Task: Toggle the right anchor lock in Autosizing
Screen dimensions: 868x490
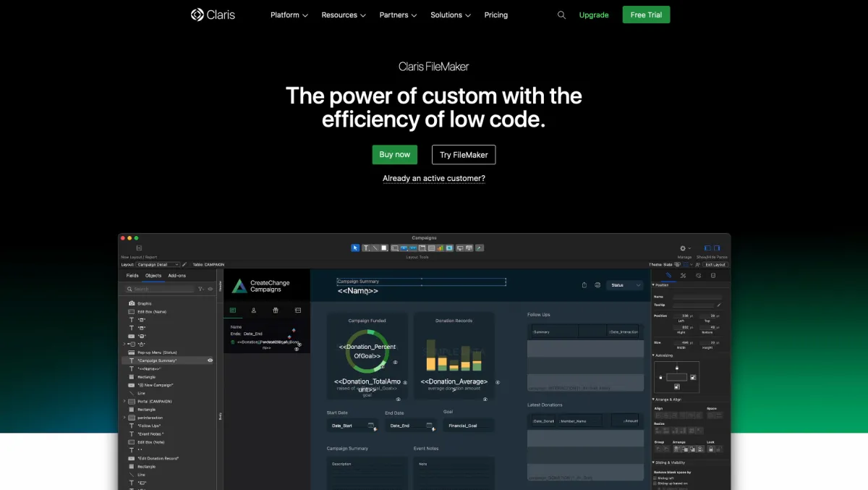Action: tap(693, 377)
